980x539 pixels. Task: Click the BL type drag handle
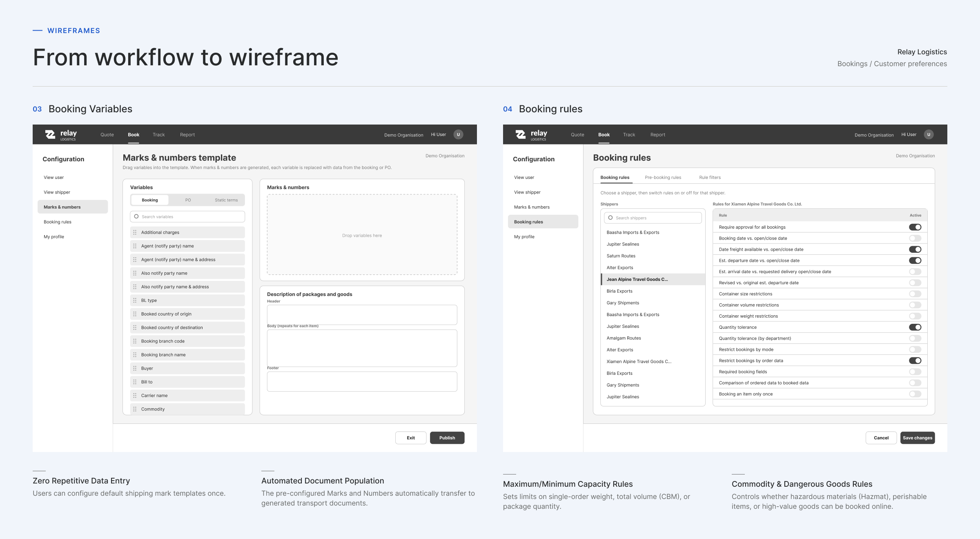[x=135, y=300]
